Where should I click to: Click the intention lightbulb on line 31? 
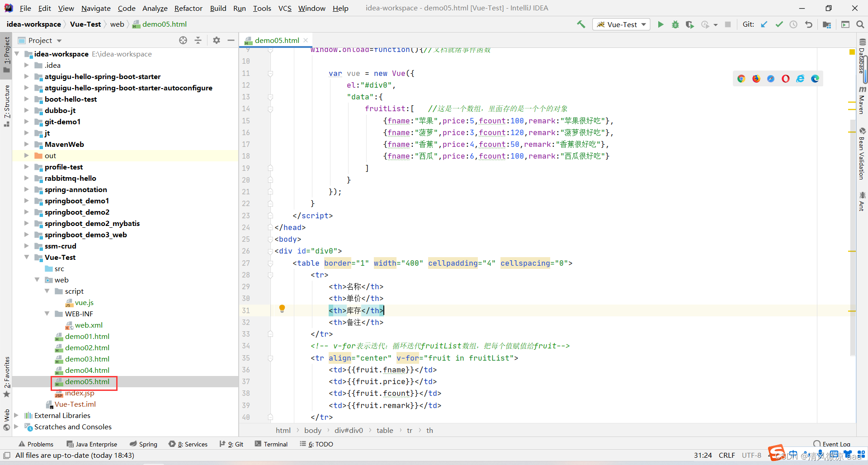[x=282, y=309]
